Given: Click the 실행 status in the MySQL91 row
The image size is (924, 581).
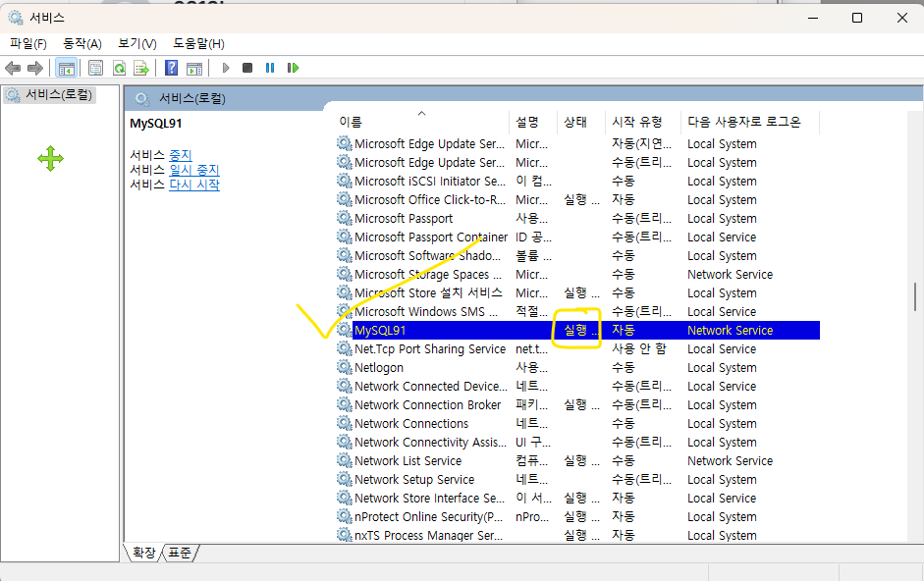Looking at the screenshot, I should pyautogui.click(x=581, y=330).
